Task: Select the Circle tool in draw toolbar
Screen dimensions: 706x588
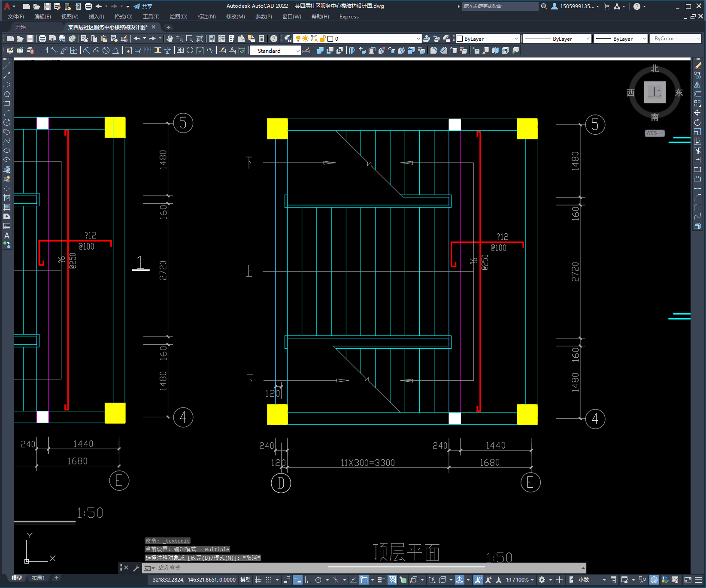Action: (x=7, y=122)
